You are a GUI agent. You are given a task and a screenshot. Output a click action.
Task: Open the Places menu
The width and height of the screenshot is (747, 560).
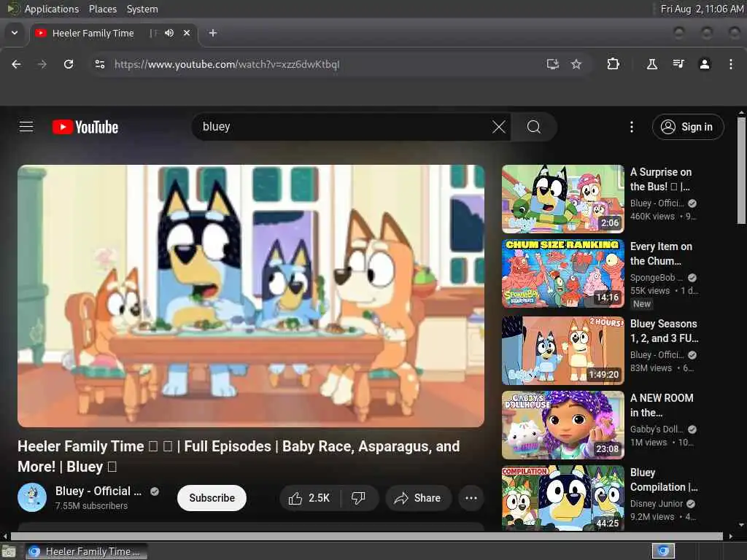tap(103, 9)
